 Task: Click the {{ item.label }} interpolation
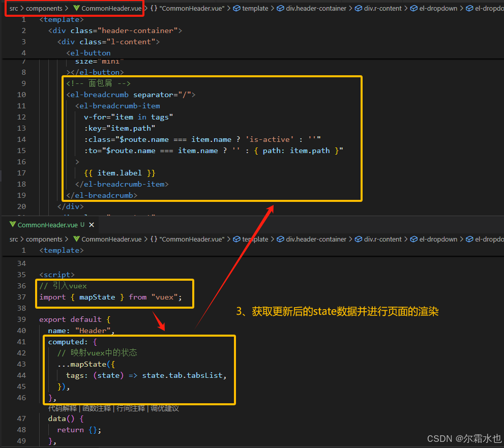(x=120, y=173)
